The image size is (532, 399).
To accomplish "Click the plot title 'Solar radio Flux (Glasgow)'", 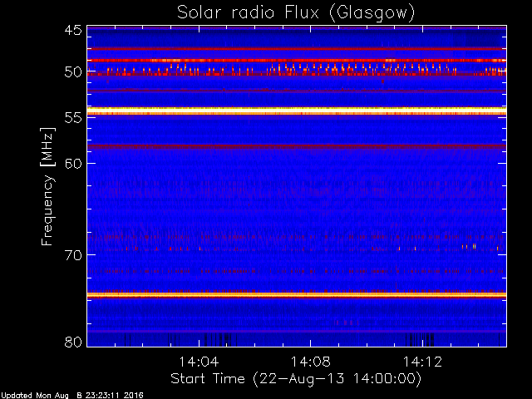I will click(x=296, y=13).
